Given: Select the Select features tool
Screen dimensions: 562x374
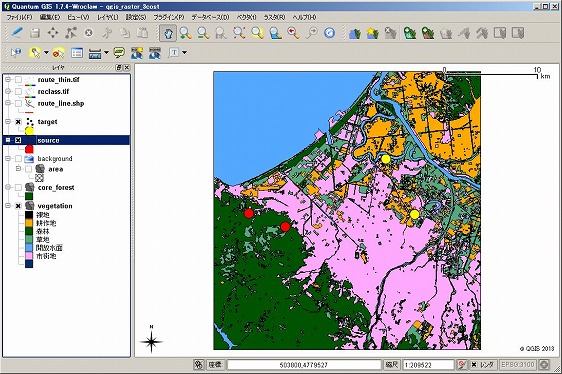Looking at the screenshot, I should click(x=35, y=53).
